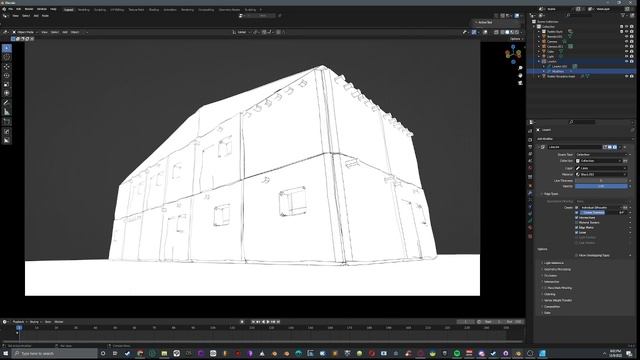This screenshot has width=640, height=360.
Task: Select the Select Box tool
Action: point(7,48)
